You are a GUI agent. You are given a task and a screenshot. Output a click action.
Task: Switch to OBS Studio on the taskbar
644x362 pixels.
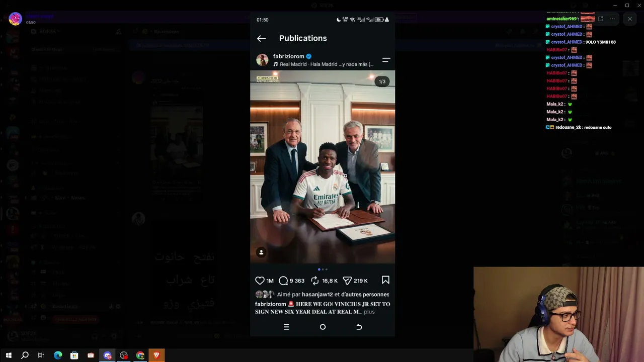[x=124, y=355]
